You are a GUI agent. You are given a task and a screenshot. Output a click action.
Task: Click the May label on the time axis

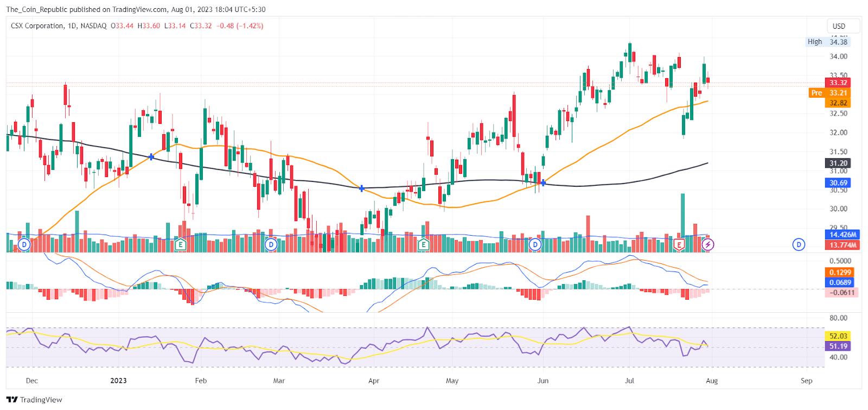[x=452, y=381]
